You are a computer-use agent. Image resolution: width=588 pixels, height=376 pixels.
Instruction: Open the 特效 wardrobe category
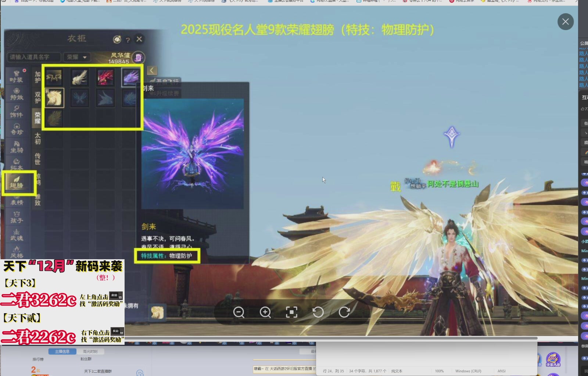(16, 94)
